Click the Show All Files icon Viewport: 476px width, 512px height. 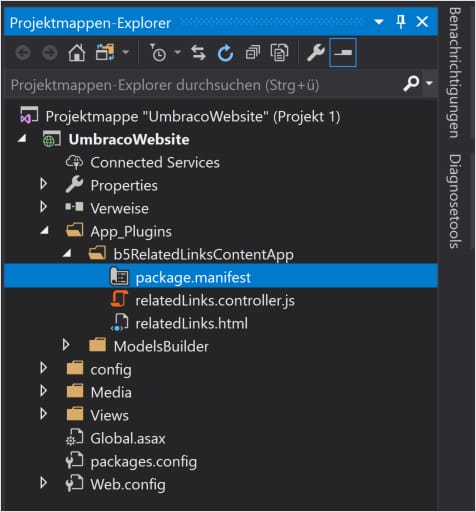[279, 53]
